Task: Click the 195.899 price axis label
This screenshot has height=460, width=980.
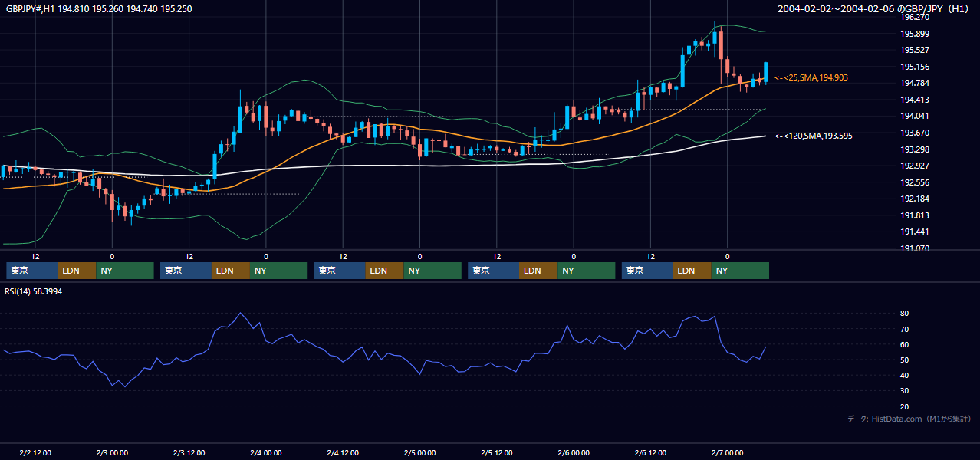Action: pos(915,34)
